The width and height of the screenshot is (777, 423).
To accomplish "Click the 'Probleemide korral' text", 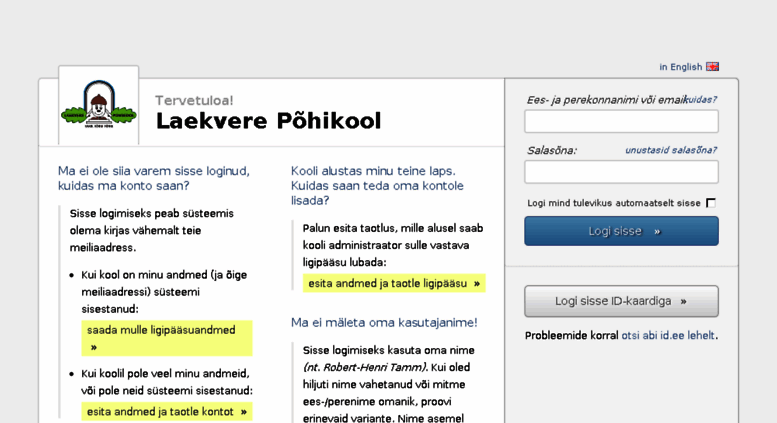I will click(571, 335).
